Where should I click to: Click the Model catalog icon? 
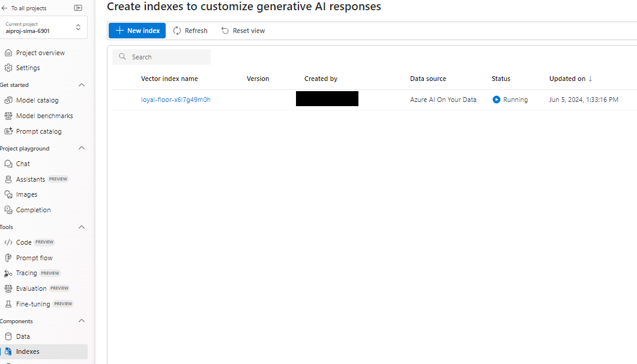(8, 100)
